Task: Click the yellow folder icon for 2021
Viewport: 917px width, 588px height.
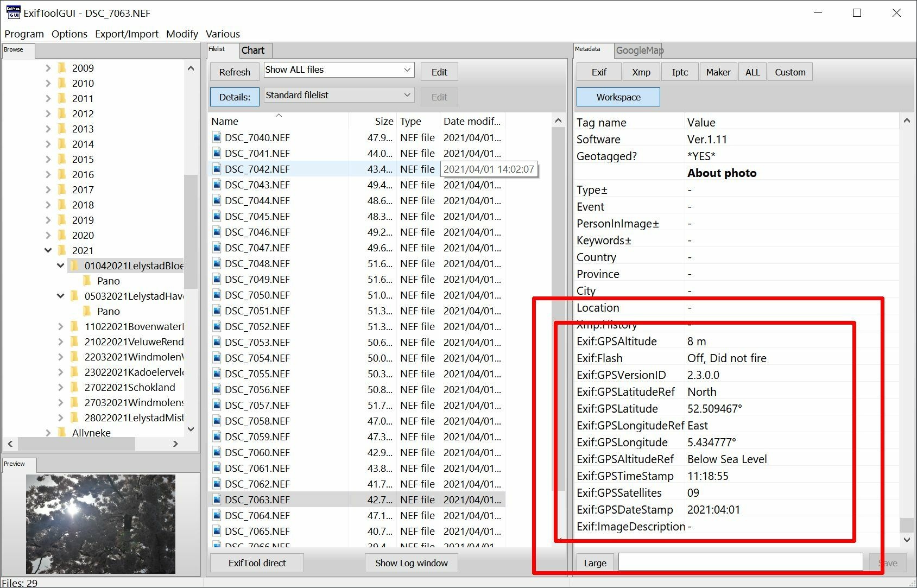Action: pos(62,250)
